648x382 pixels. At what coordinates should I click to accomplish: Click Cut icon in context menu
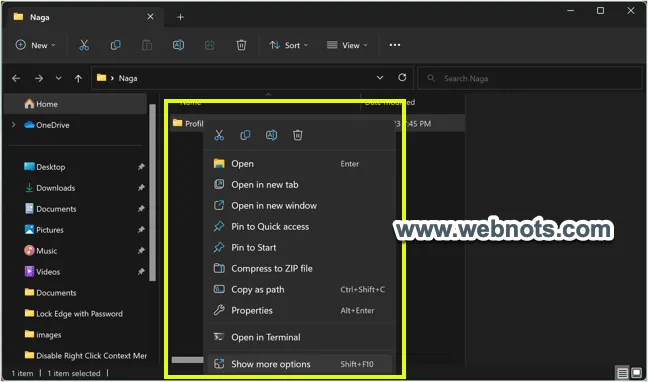[219, 135]
